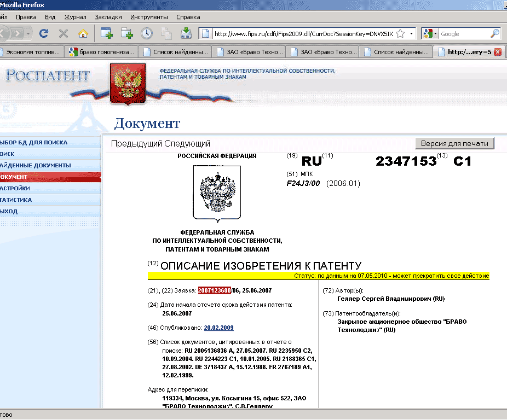This screenshot has height=420, width=507.
Task: Switch to first ЗАО «Браво Техно... tab
Action: coord(249,52)
